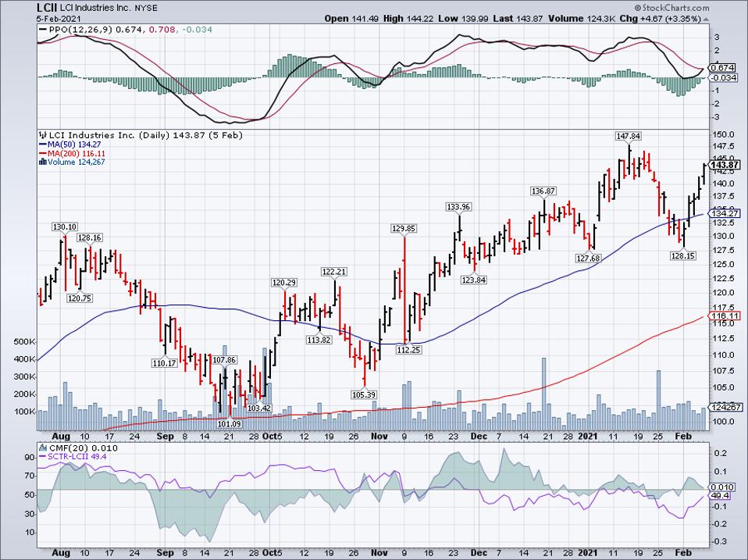Click the 116.11 MA200 axis tag
Image resolution: width=748 pixels, height=560 pixels.
(x=725, y=316)
